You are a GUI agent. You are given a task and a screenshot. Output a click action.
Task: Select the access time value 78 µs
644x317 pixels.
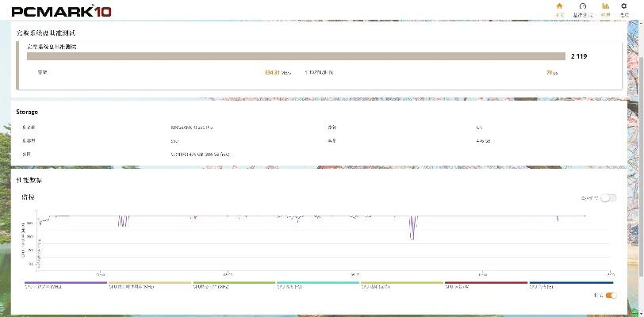551,73
